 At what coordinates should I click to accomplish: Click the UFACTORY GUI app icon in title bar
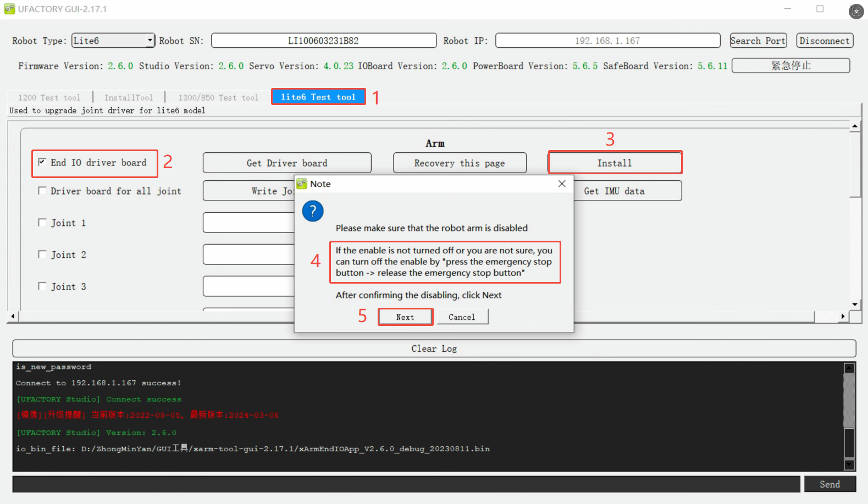(x=9, y=9)
